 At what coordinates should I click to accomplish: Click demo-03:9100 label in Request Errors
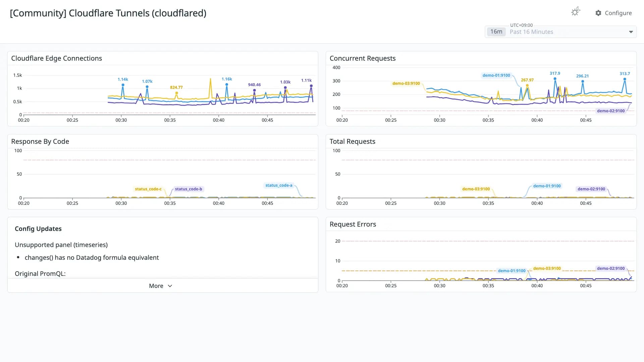547,268
